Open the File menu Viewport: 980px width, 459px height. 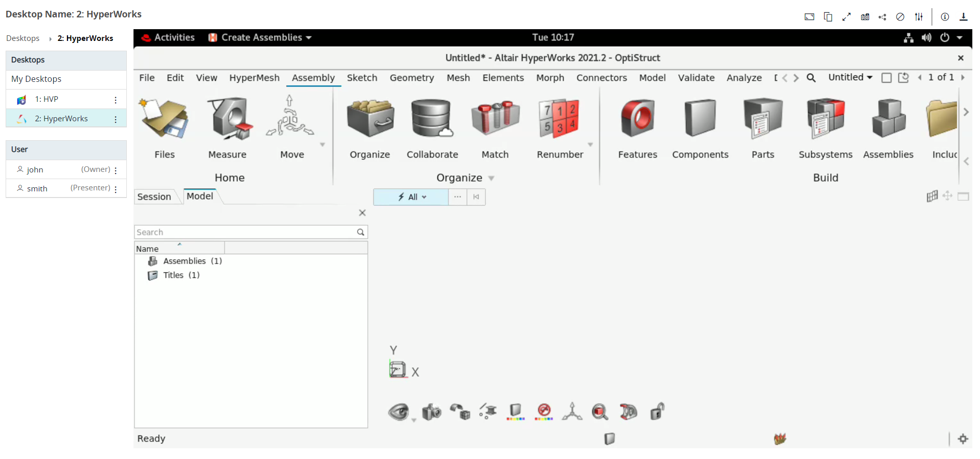(147, 78)
